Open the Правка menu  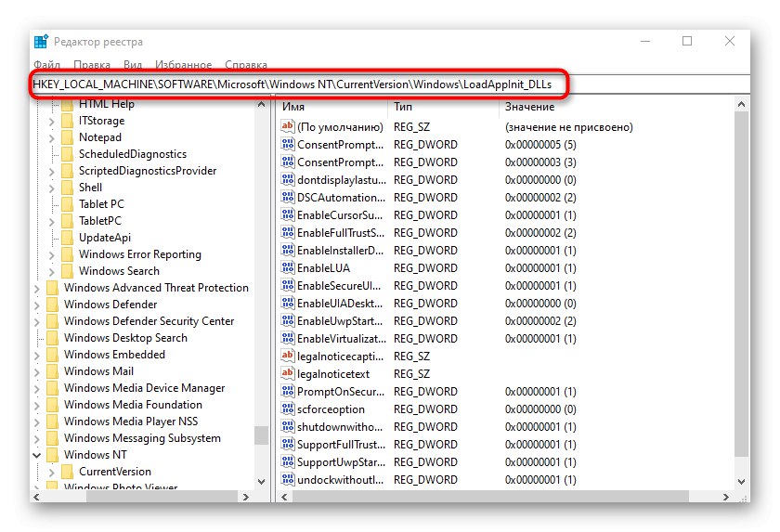pyautogui.click(x=92, y=65)
